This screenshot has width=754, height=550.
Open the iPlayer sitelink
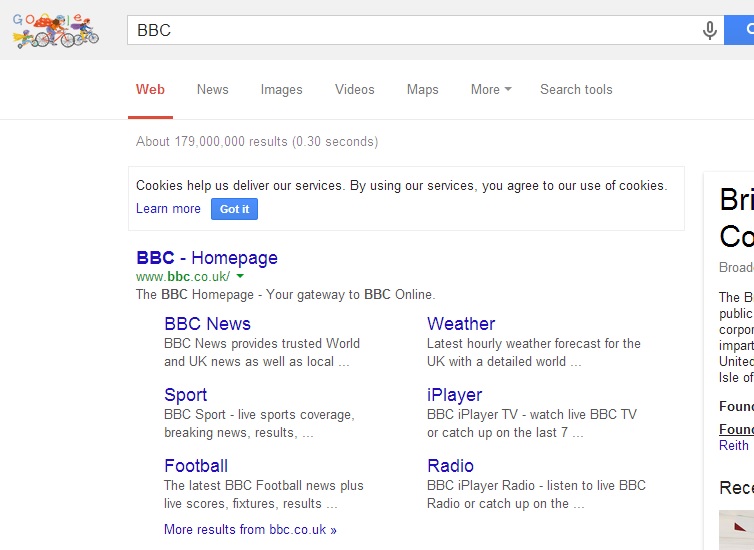click(454, 395)
